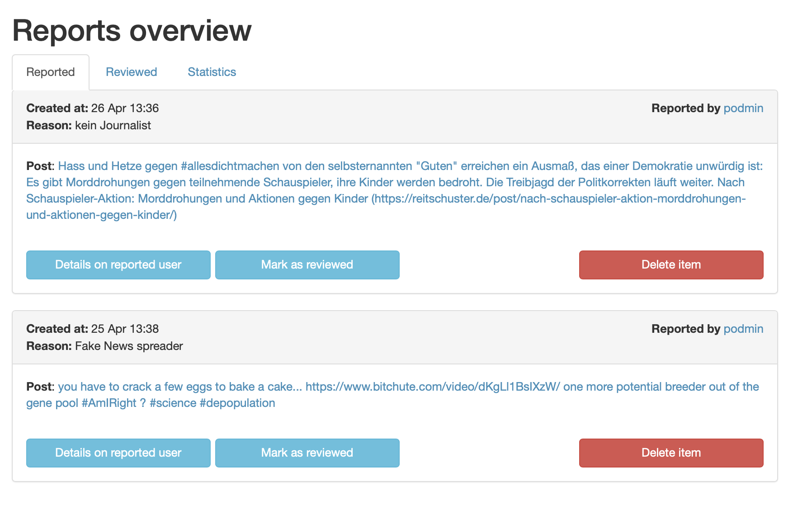Open the Reviewed tab
This screenshot has width=812, height=510.
pos(132,72)
